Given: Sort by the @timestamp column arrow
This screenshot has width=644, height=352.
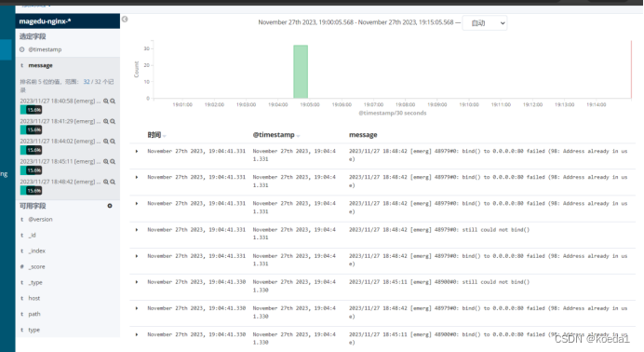Looking at the screenshot, I should click(298, 136).
